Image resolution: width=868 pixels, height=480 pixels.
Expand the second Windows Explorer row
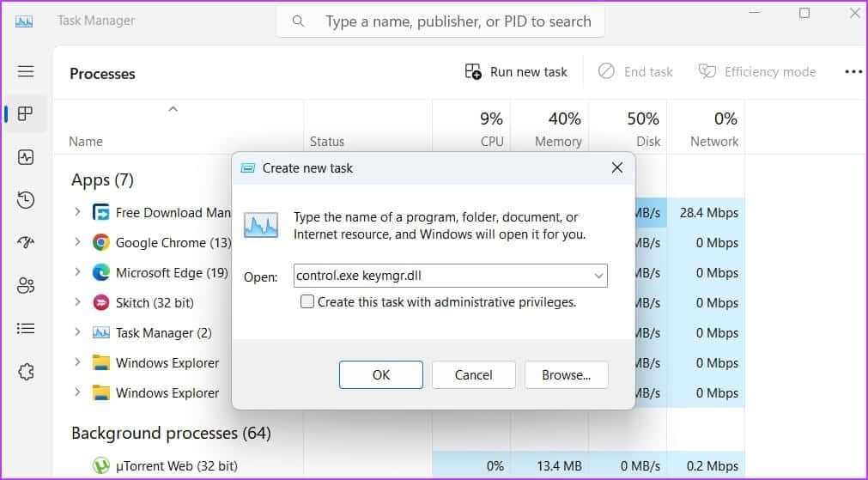77,392
